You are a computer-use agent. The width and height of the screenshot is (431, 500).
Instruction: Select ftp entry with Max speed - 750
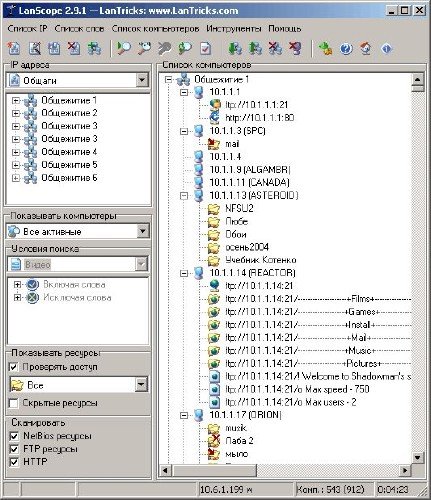(x=297, y=389)
